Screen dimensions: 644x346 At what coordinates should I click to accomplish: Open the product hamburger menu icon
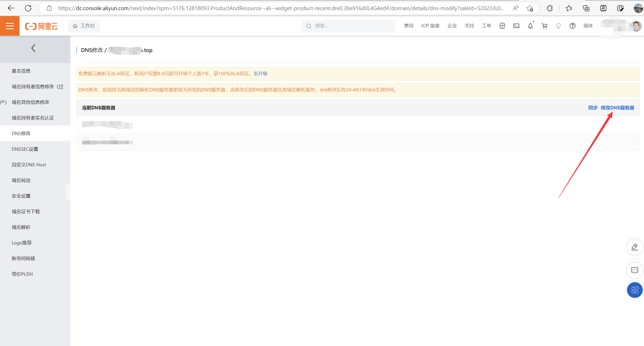pyautogui.click(x=10, y=26)
